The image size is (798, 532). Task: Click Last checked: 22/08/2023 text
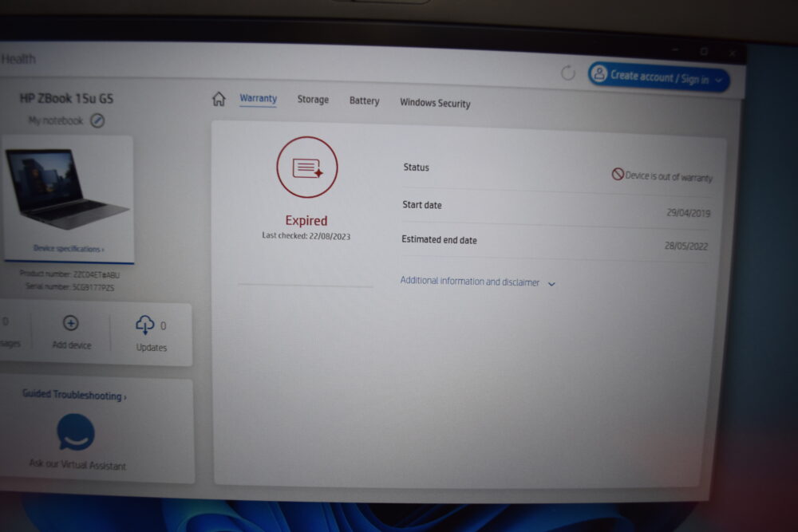tap(306, 236)
